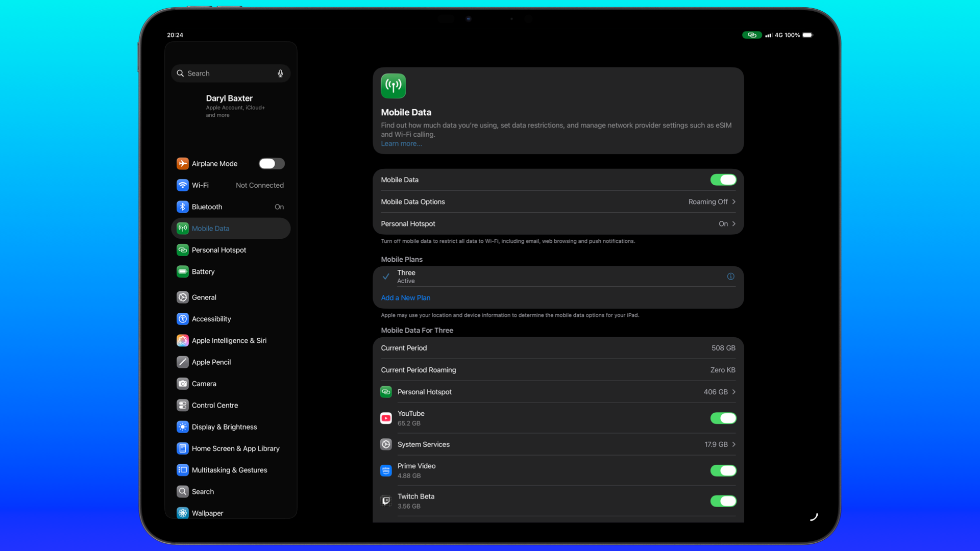Select Wi-Fi in settings sidebar

point(200,185)
